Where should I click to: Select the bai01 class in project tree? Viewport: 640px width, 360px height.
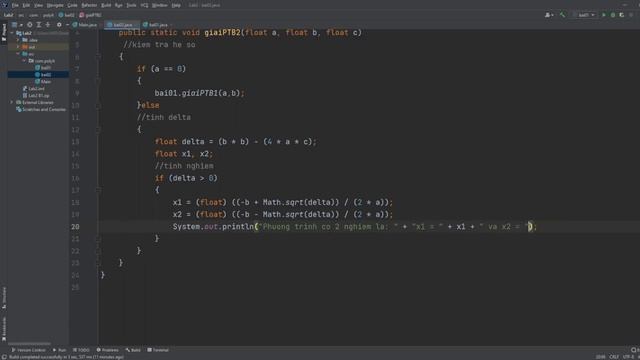43,68
